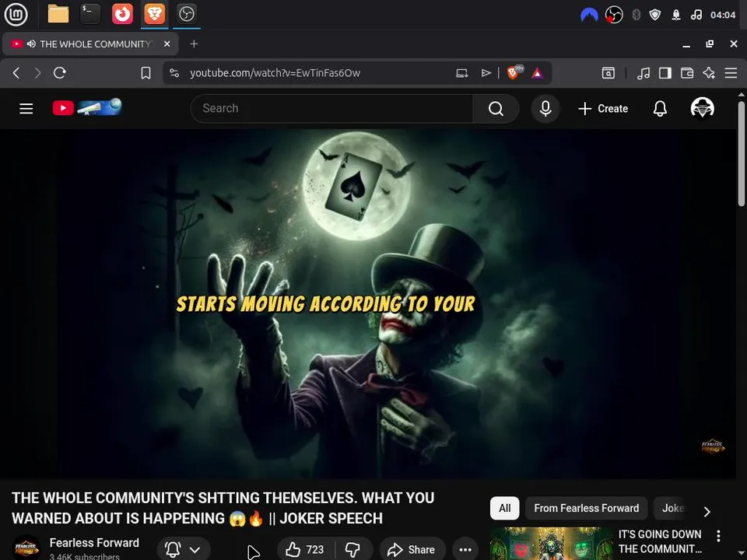This screenshot has width=747, height=560.
Task: Select the Joker filter chip
Action: coord(672,508)
